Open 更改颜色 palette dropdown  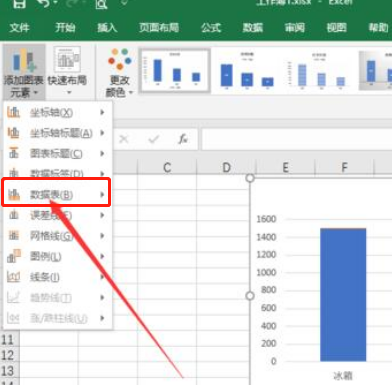[119, 72]
